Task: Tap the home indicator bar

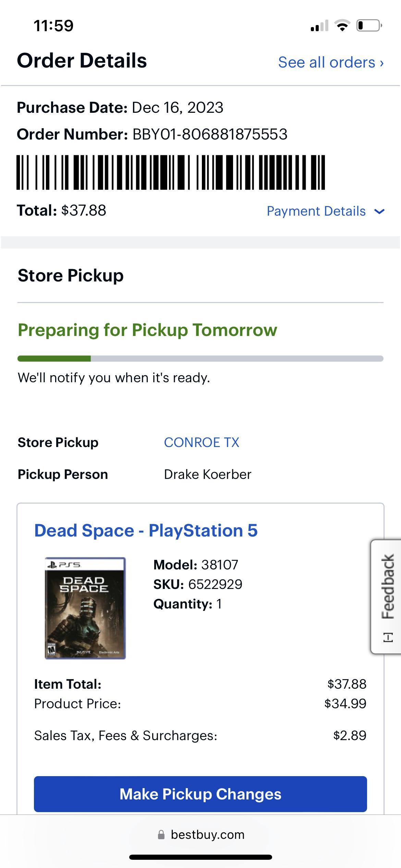Action: coord(200,857)
